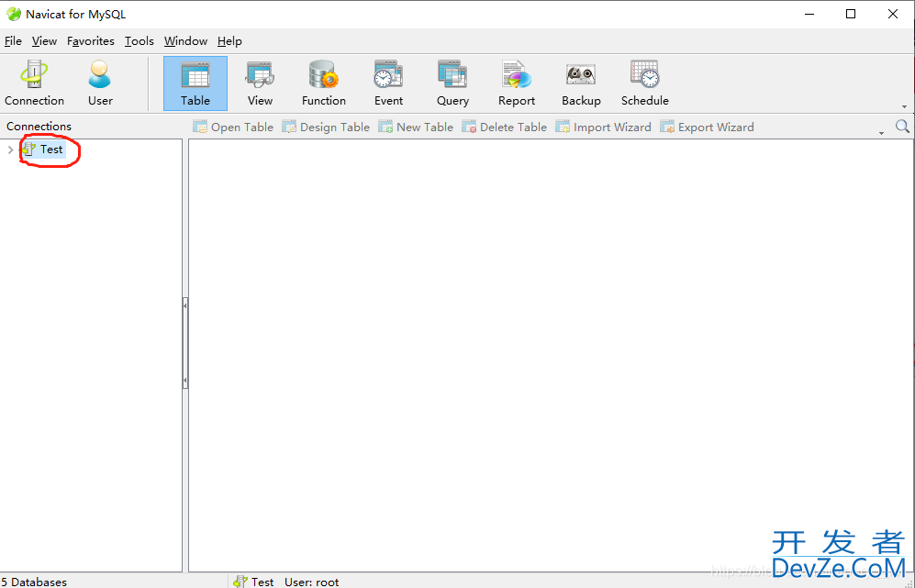Expand the Test connection node
The image size is (915, 588).
[10, 150]
